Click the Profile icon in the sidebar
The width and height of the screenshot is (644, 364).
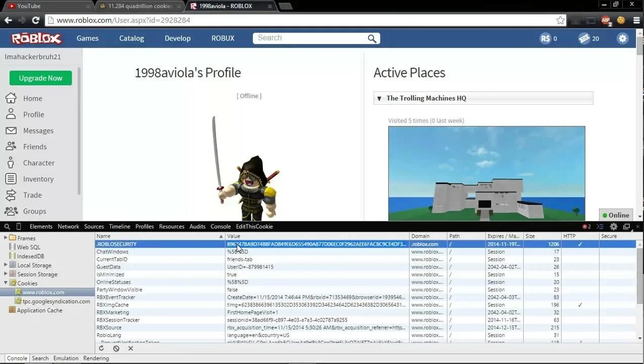(x=11, y=114)
